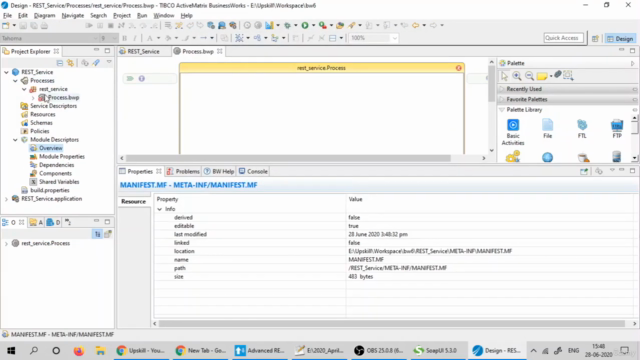Click the Quick Access field

click(x=563, y=38)
